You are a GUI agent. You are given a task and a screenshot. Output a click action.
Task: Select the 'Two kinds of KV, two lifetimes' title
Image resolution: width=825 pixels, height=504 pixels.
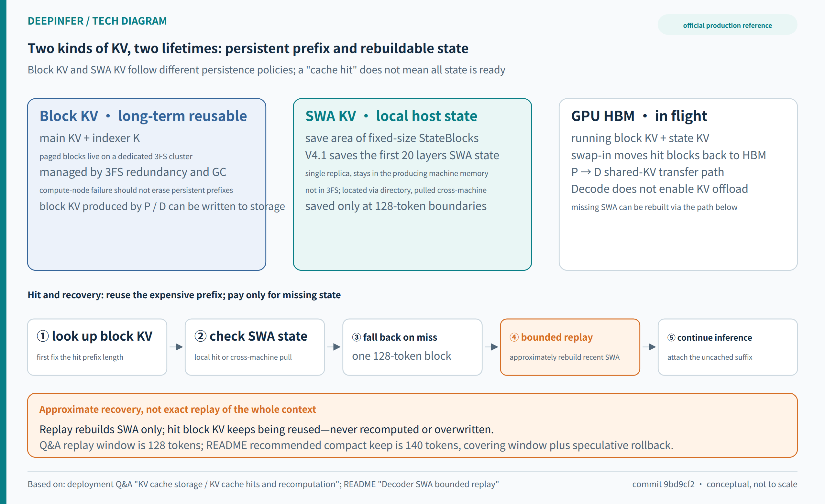pos(248,48)
